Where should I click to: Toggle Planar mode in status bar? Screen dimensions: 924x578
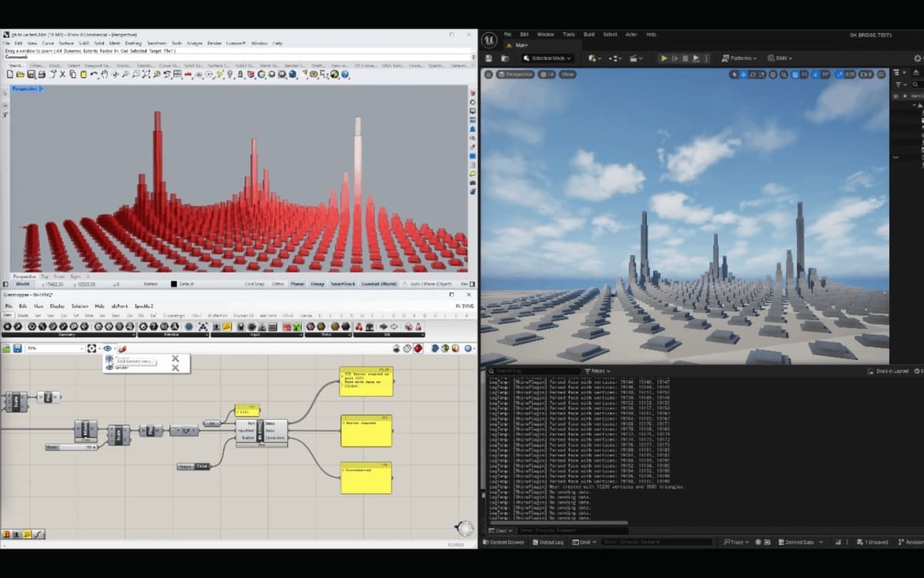298,284
